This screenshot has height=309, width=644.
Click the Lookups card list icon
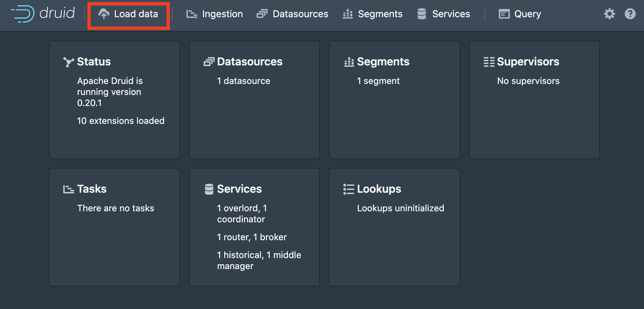[x=348, y=189]
